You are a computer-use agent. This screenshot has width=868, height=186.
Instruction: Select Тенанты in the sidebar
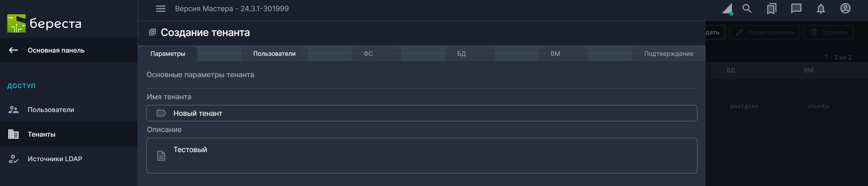41,134
